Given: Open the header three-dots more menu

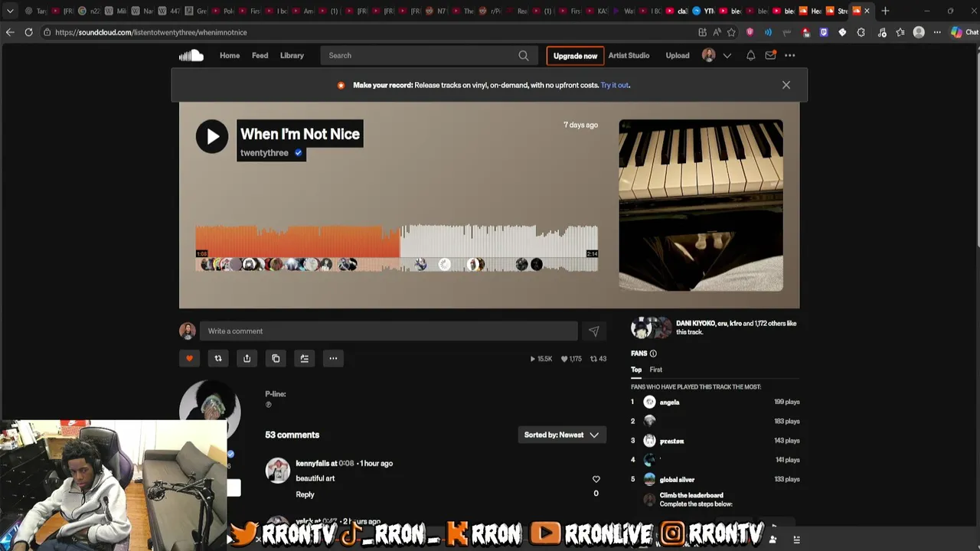Looking at the screenshot, I should (789, 55).
